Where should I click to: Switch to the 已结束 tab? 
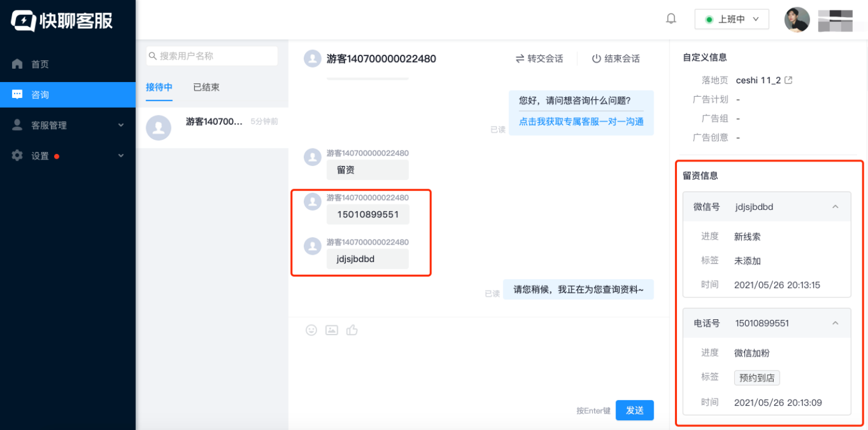[x=206, y=87]
